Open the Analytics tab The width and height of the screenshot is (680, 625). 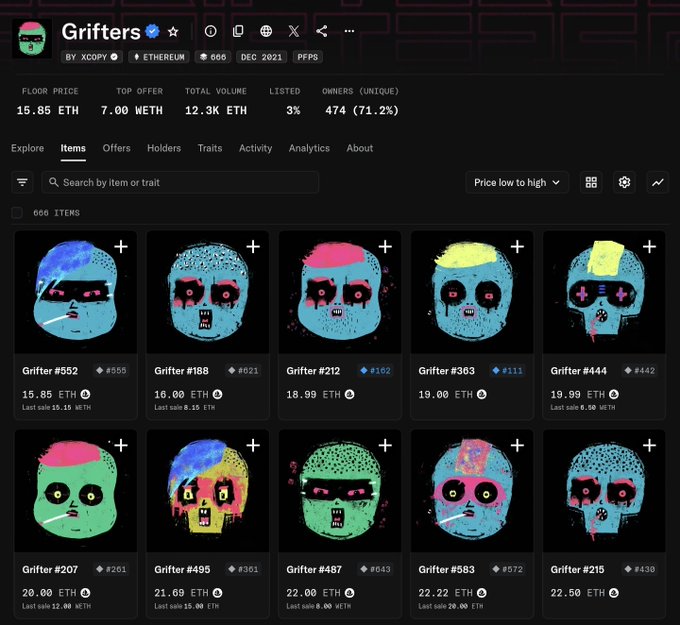click(x=309, y=148)
